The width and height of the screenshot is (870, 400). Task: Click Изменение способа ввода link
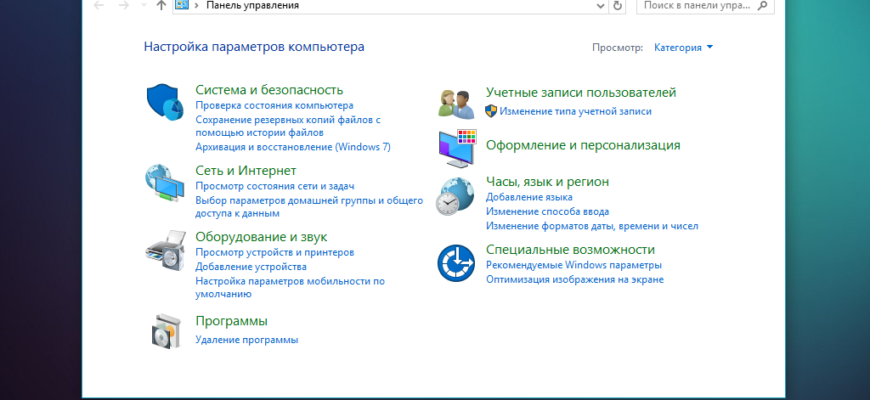(548, 212)
